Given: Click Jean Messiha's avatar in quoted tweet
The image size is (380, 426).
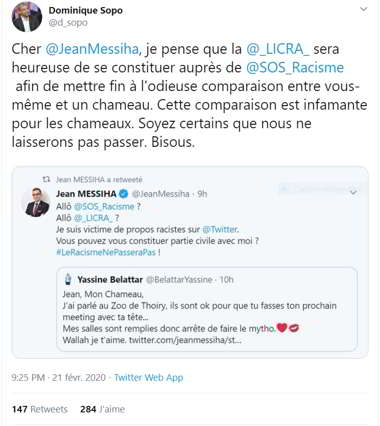Looking at the screenshot, I should pyautogui.click(x=37, y=202).
